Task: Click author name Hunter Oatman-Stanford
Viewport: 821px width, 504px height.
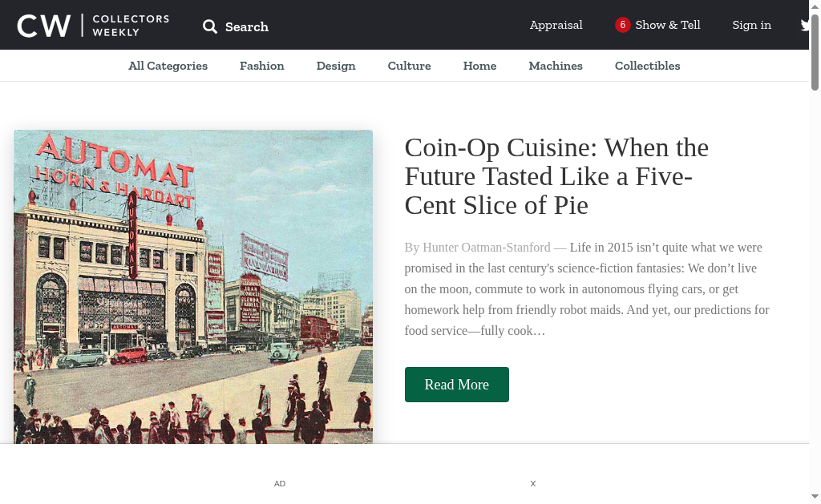Action: coord(486,248)
